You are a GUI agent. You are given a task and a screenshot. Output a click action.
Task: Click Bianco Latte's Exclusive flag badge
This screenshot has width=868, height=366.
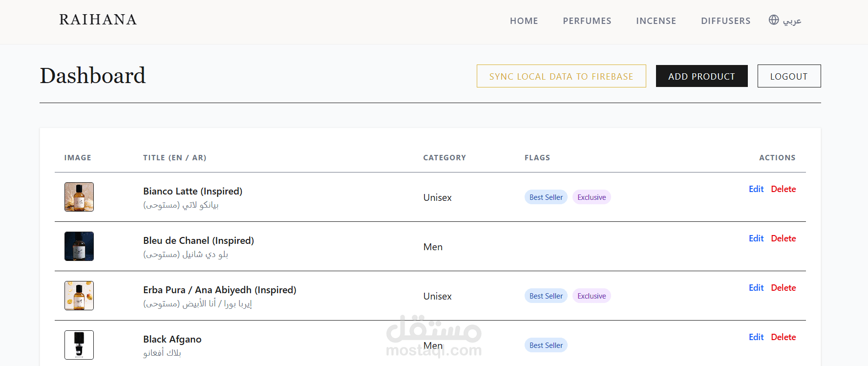(x=592, y=197)
